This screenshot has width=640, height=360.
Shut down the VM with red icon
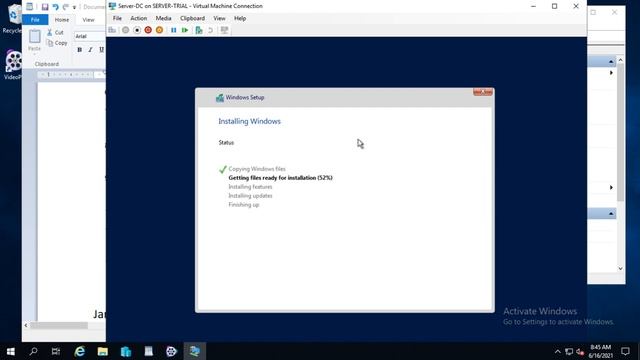148,30
